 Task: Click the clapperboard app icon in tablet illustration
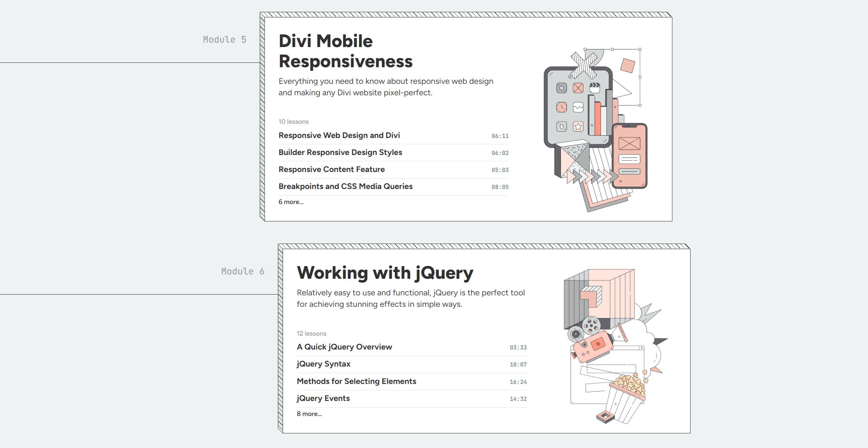[594, 87]
